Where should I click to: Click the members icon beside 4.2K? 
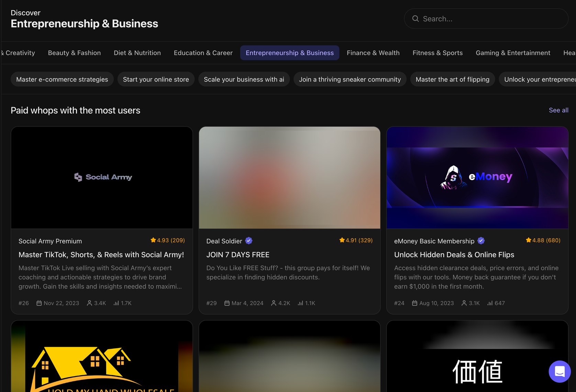tap(274, 303)
